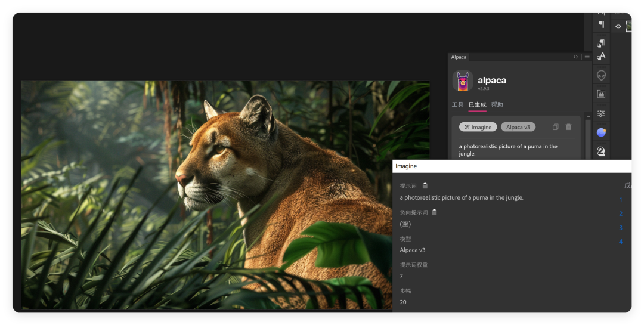Copy the generation card settings
The height and width of the screenshot is (325, 644).
point(555,127)
